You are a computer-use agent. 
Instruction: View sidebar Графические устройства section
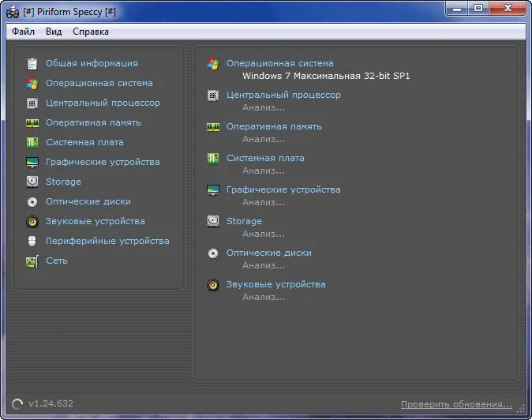click(x=103, y=162)
